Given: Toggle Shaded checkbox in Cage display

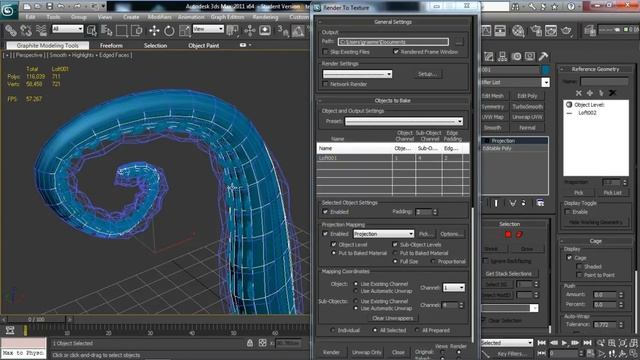Looking at the screenshot, I should tap(579, 267).
